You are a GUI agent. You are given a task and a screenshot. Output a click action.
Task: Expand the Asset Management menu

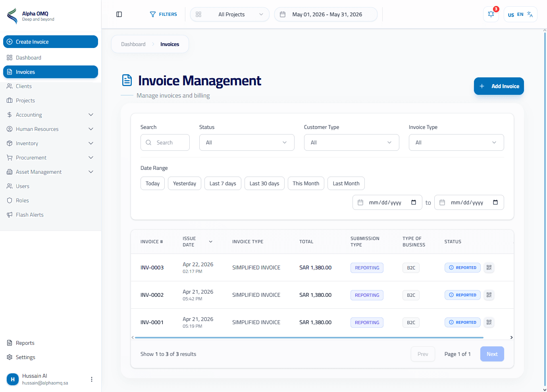pos(50,172)
